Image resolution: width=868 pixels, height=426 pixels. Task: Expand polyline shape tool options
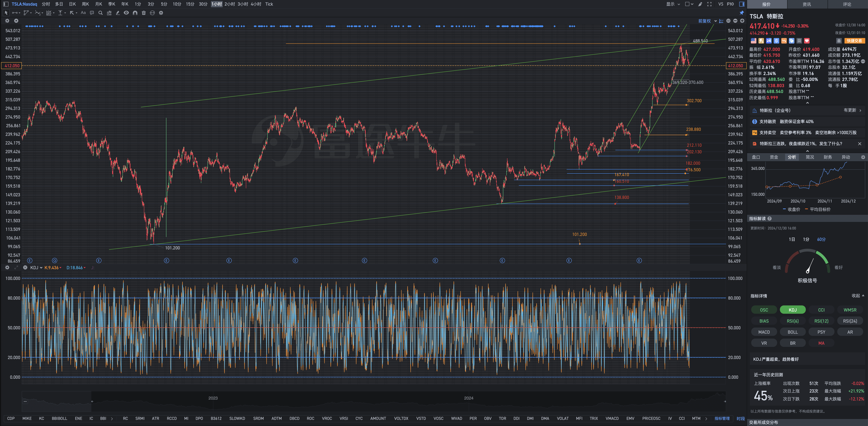coord(31,13)
